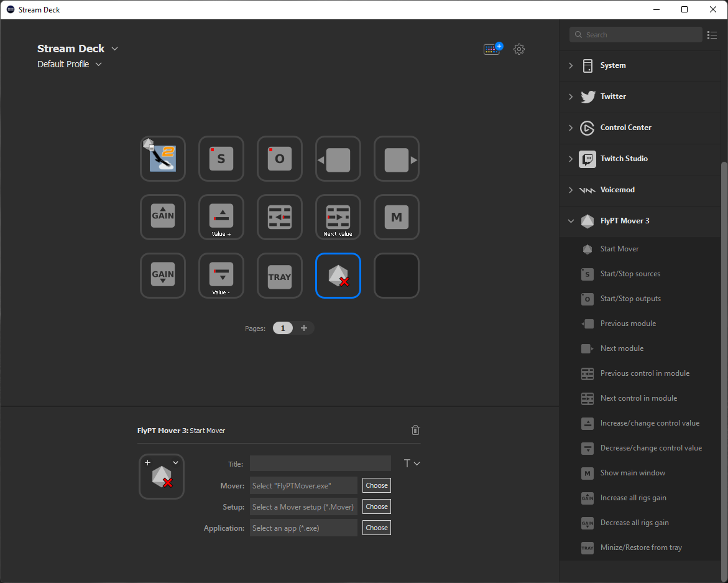Choose the Application executable
Image resolution: width=728 pixels, height=583 pixels.
[x=377, y=528]
